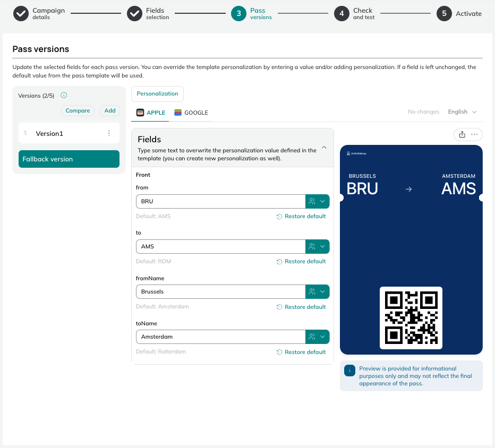
Task: Click personalization people icon for fromName field
Action: coord(312,291)
